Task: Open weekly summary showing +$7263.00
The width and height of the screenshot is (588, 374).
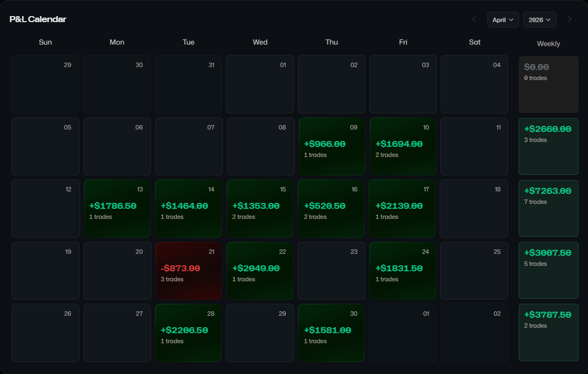Action: [549, 208]
